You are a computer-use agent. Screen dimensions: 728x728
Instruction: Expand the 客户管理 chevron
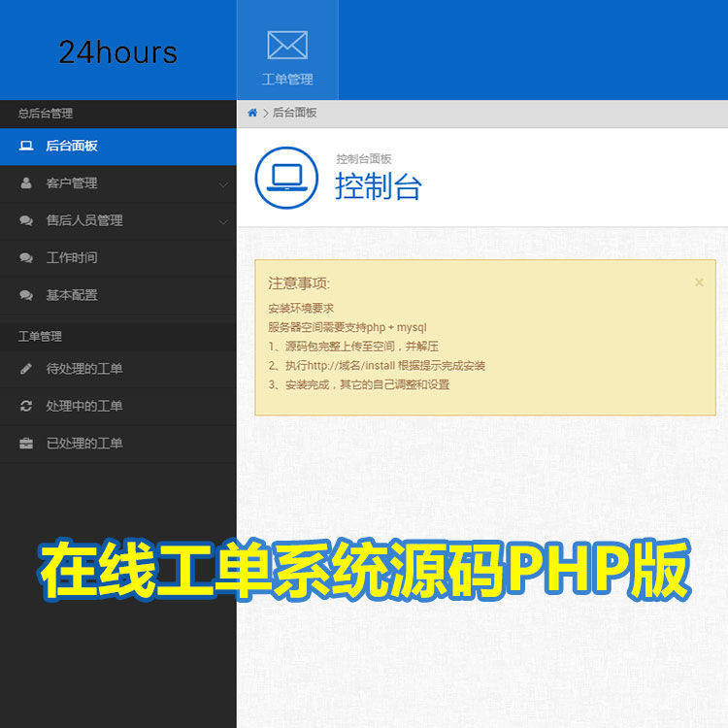(223, 184)
